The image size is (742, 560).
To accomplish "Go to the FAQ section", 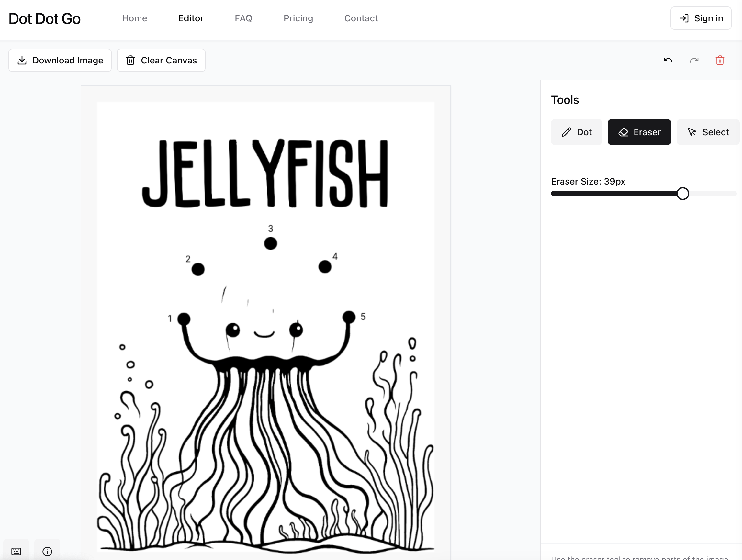I will click(x=243, y=18).
